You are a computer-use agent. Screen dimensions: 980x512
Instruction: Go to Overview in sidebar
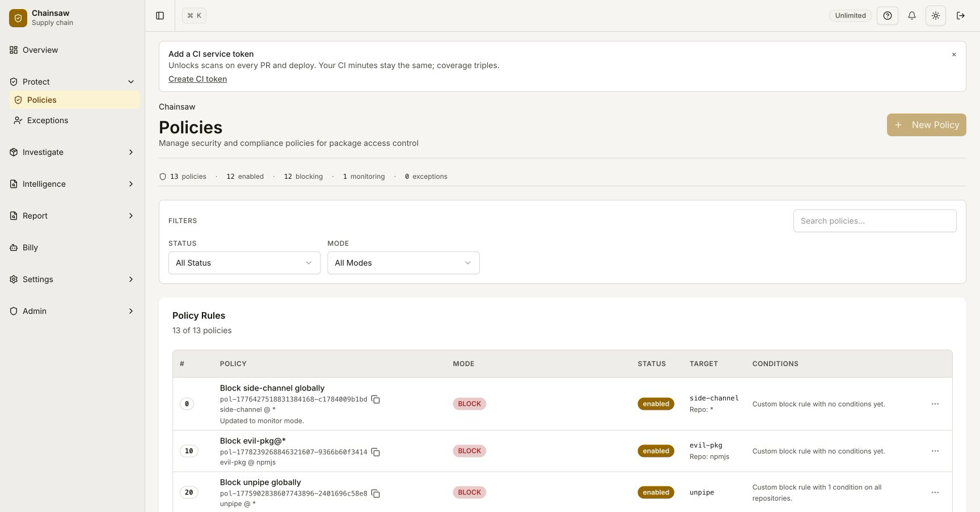tap(73, 50)
